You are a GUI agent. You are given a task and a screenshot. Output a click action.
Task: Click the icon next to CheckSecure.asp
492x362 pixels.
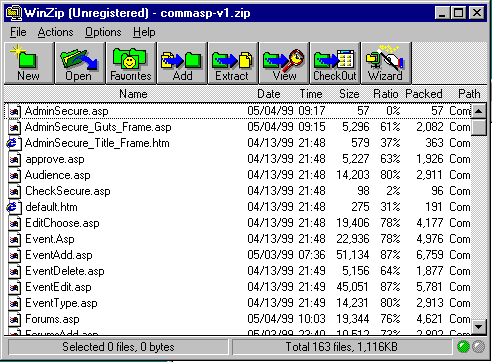coord(14,191)
